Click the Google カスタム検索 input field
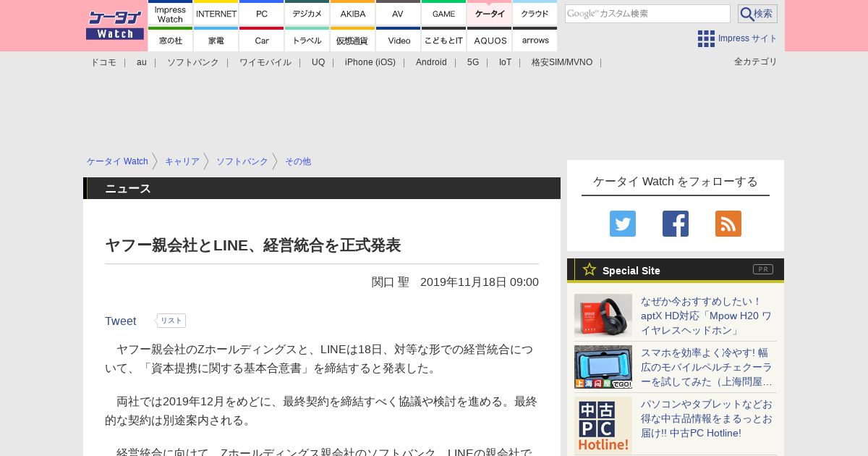 (x=647, y=14)
